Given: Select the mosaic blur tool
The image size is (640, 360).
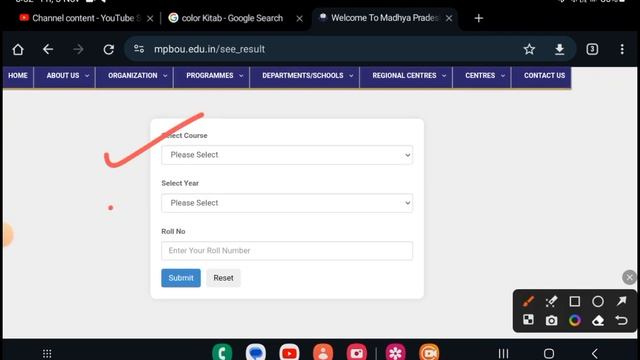Looking at the screenshot, I should pos(528,320).
